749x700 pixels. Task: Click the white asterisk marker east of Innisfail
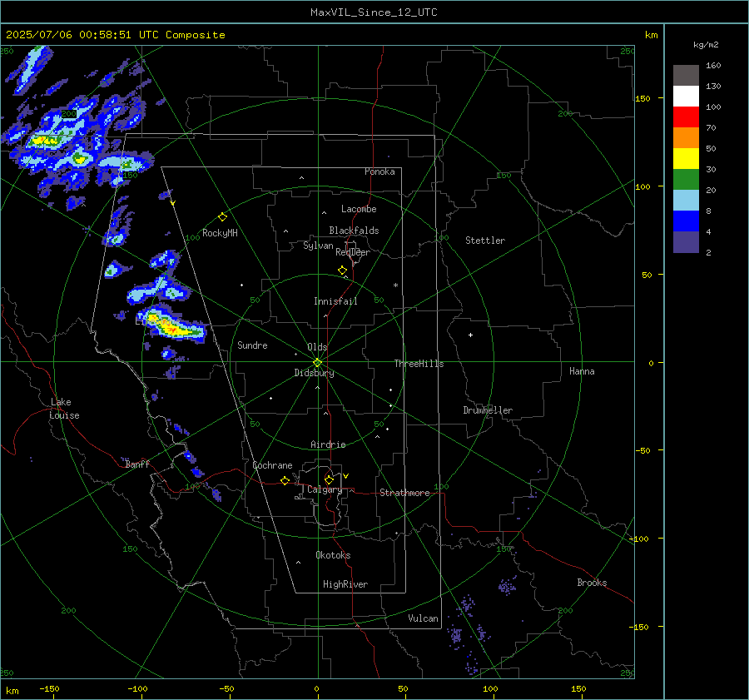395,285
